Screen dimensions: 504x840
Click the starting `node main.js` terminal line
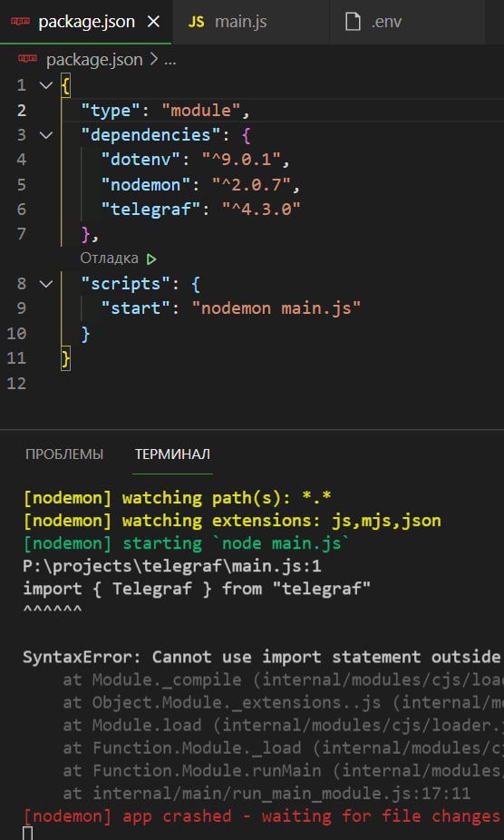point(187,543)
